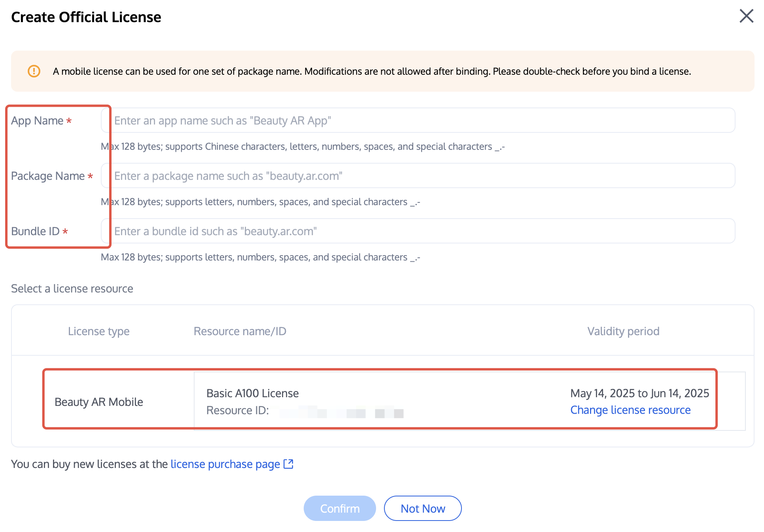Click the License type column header
Image resolution: width=764 pixels, height=532 pixels.
[x=98, y=331]
